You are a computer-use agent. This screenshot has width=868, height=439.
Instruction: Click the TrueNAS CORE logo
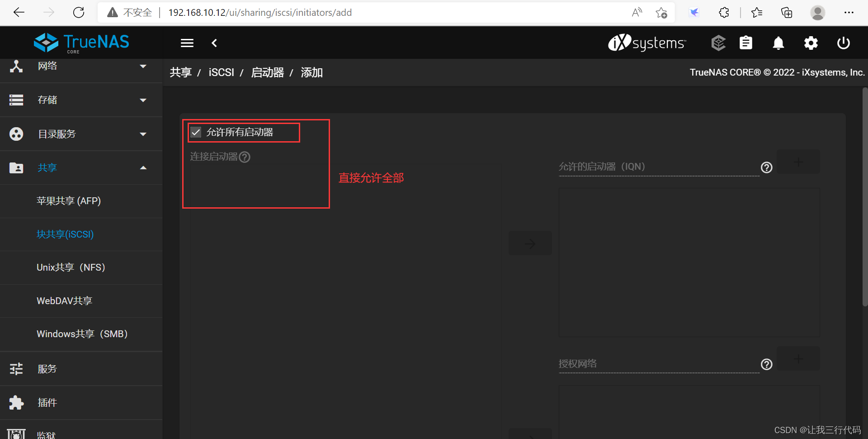(81, 43)
